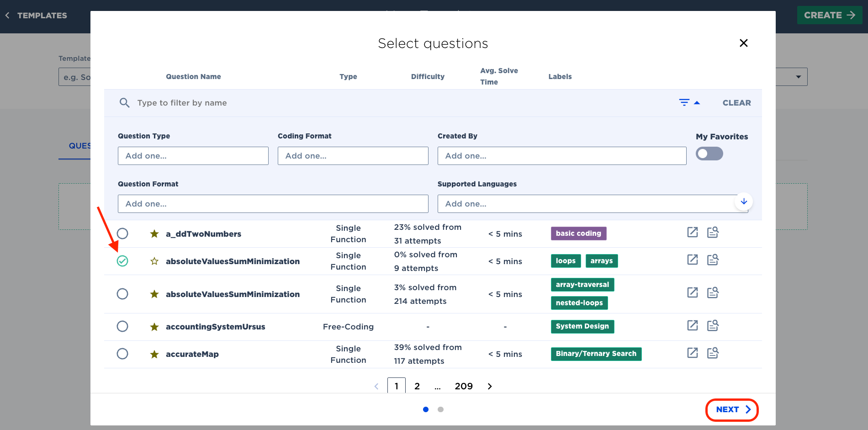
Task: Open a_ddTwoNumbers question in new window
Action: [x=693, y=232]
